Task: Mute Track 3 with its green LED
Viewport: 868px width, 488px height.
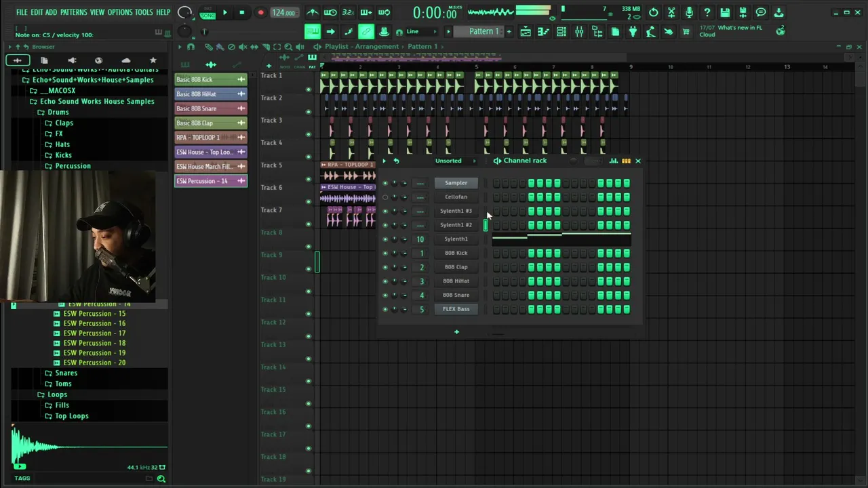Action: point(309,134)
